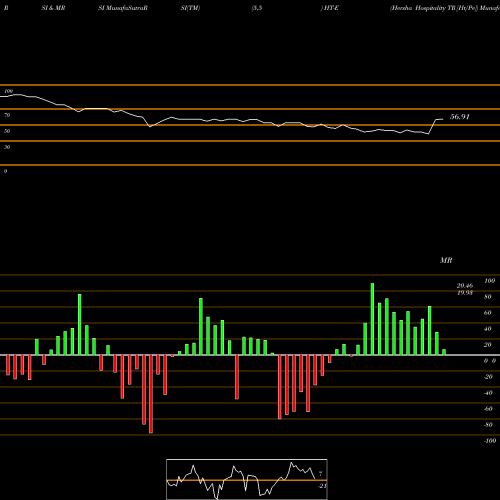Click the MR axis label -100

pyautogui.click(x=490, y=441)
